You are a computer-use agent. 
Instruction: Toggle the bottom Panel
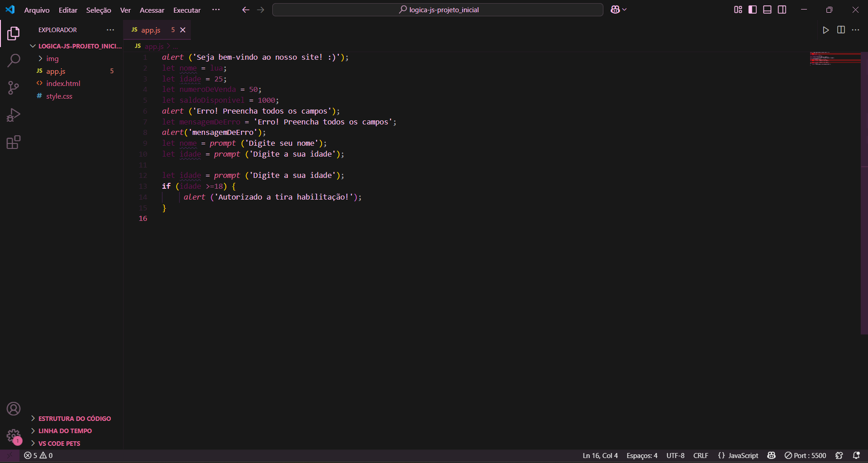[x=767, y=10]
